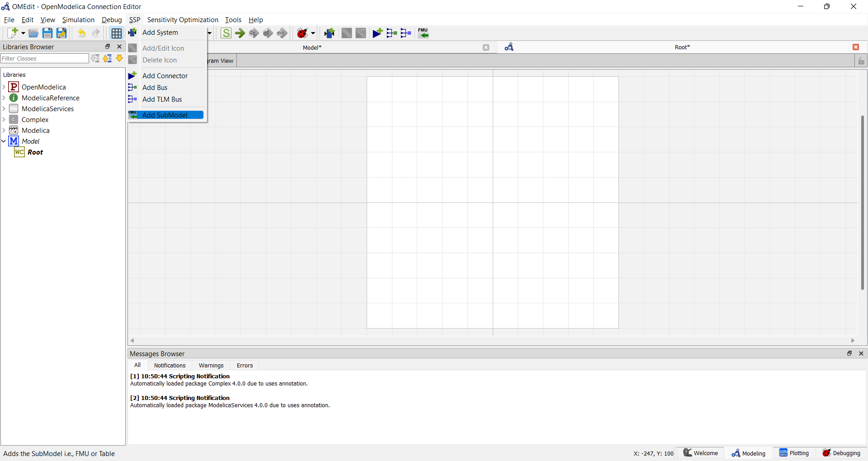The image size is (868, 461).
Task: Click the Open Model folder icon
Action: [33, 33]
